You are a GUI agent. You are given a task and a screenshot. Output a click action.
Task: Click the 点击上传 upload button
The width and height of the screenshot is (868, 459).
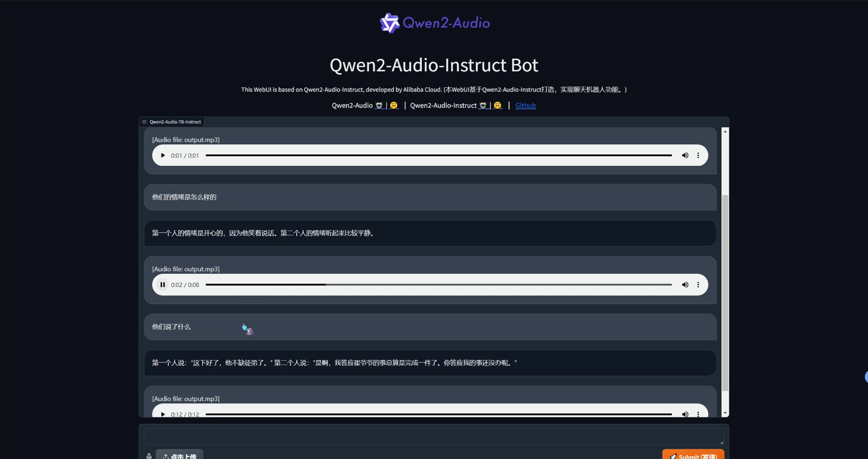[x=179, y=455]
